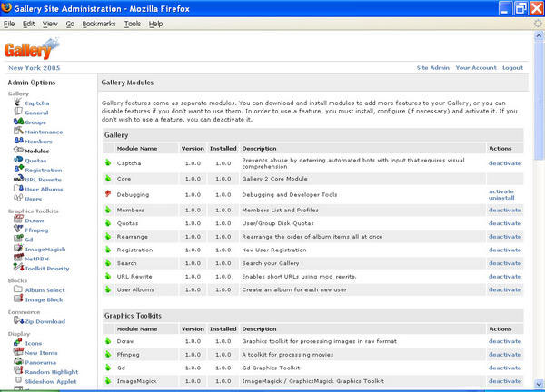Screen dimensions: 545x392
Task: Activate the Debugging module
Action: tap(501, 191)
